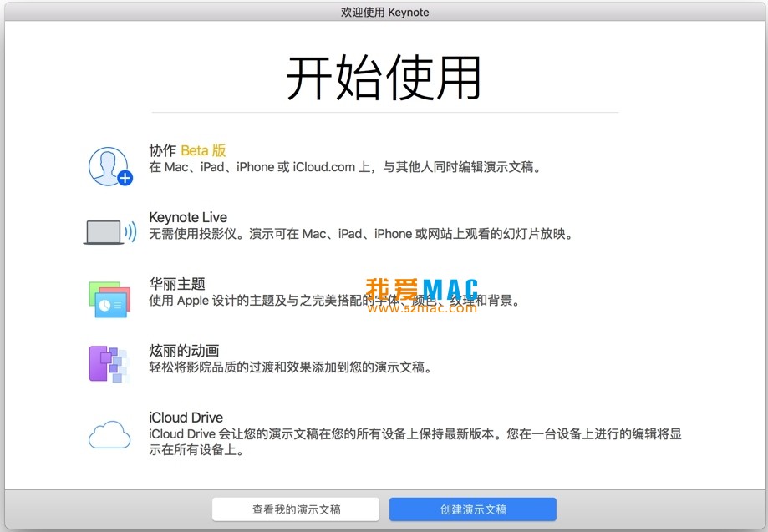Click the 华丽主题 stacked slides icon
Viewport: 768px width, 532px height.
[x=109, y=299]
